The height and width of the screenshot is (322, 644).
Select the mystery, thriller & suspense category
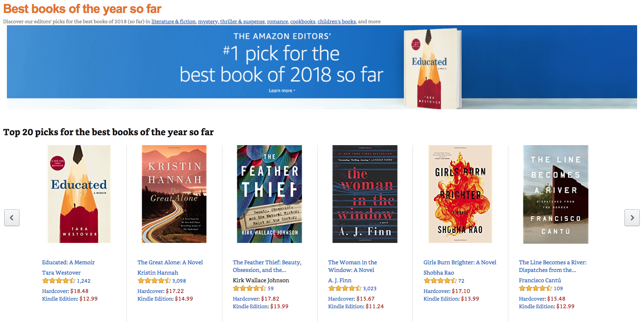[231, 21]
